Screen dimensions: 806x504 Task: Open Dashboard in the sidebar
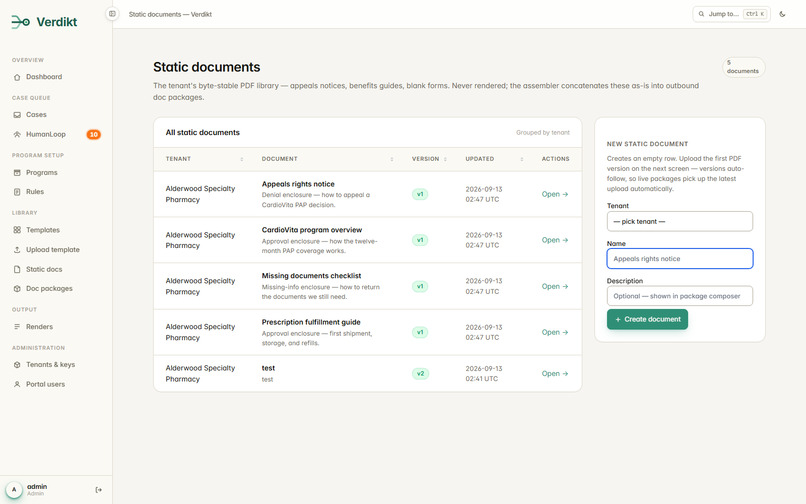(44, 77)
